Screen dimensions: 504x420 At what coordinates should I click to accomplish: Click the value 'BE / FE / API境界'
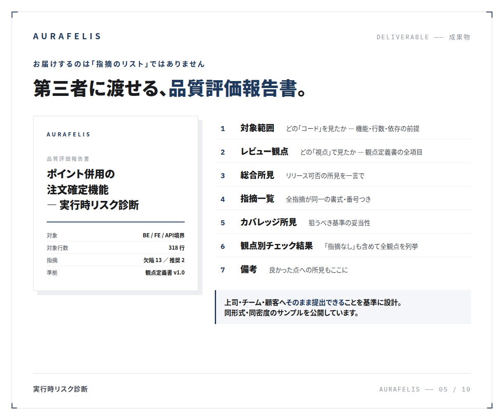click(x=164, y=235)
